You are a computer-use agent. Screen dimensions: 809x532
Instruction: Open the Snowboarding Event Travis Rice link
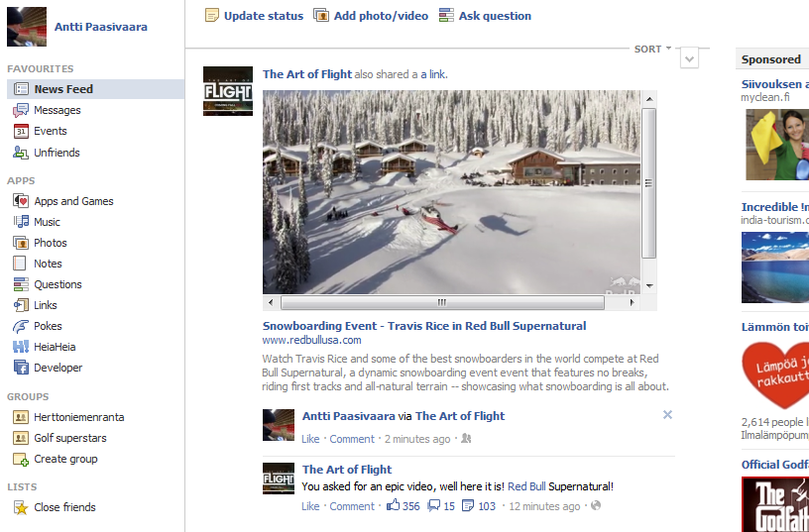coord(423,325)
